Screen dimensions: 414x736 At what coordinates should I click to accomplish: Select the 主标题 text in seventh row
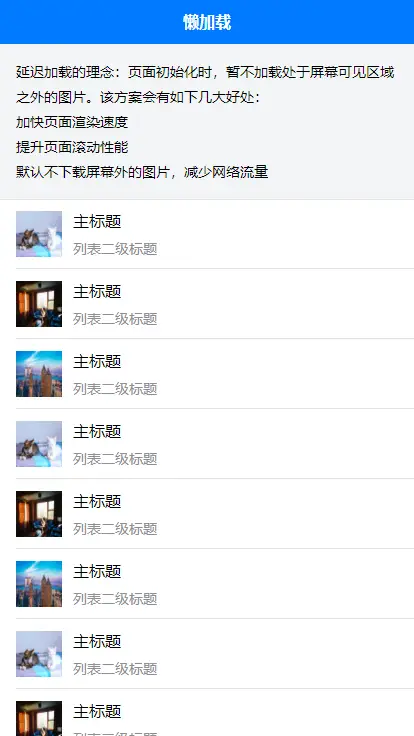pos(97,641)
